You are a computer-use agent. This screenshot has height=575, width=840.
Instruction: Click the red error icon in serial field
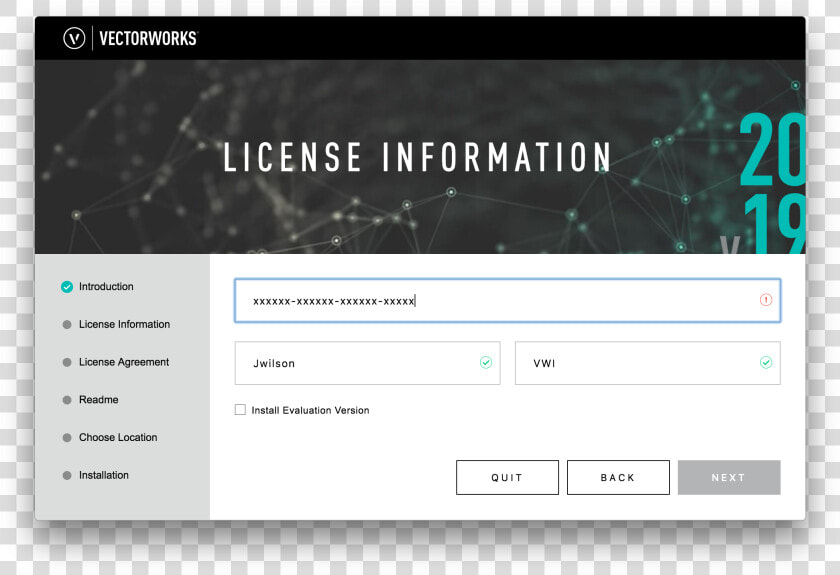click(x=766, y=300)
